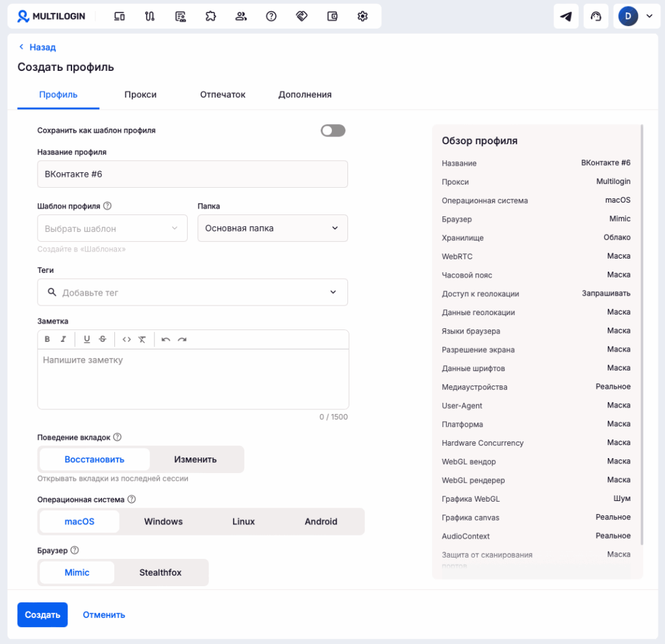665x644 pixels.
Task: Click the user avatar D
Action: click(628, 16)
